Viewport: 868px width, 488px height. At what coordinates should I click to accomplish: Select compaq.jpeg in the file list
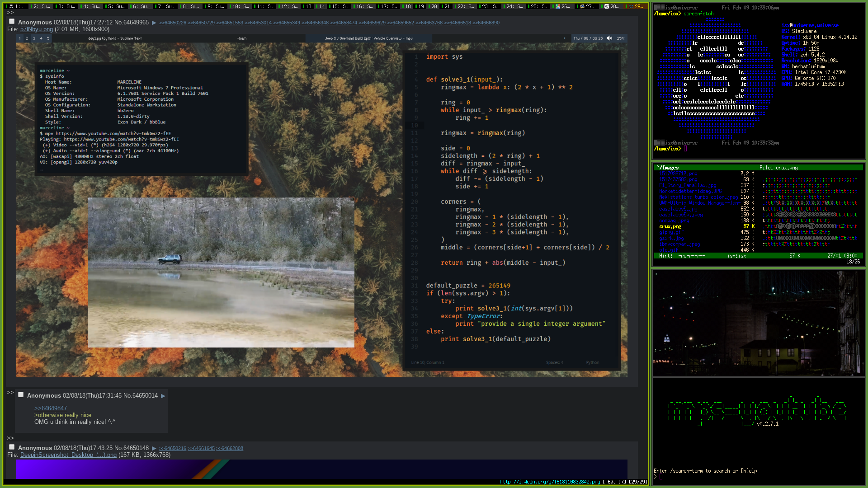coord(674,221)
